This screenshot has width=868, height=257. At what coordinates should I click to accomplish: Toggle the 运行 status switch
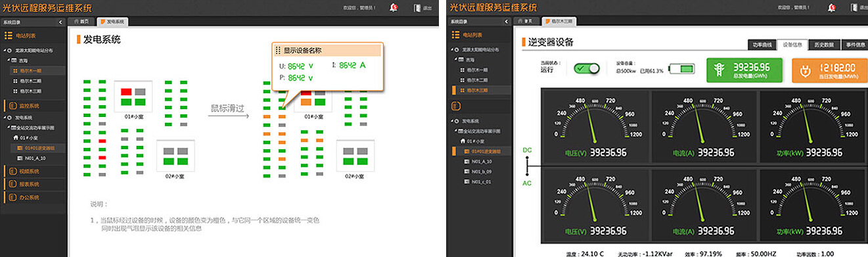coord(587,68)
